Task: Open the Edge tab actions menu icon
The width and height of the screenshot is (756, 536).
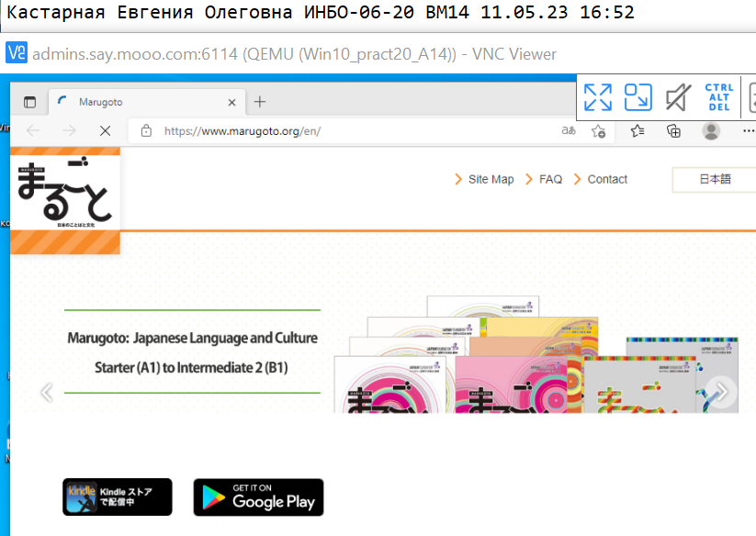Action: tap(30, 102)
